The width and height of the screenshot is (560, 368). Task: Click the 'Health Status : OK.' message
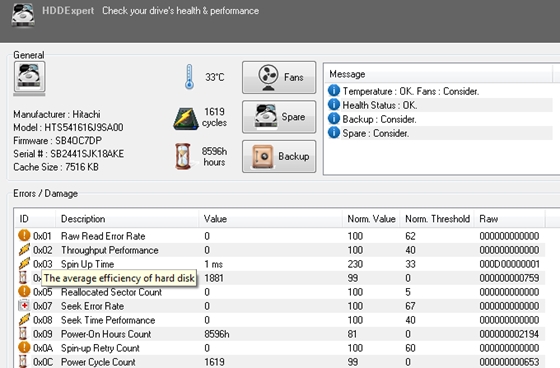(380, 105)
